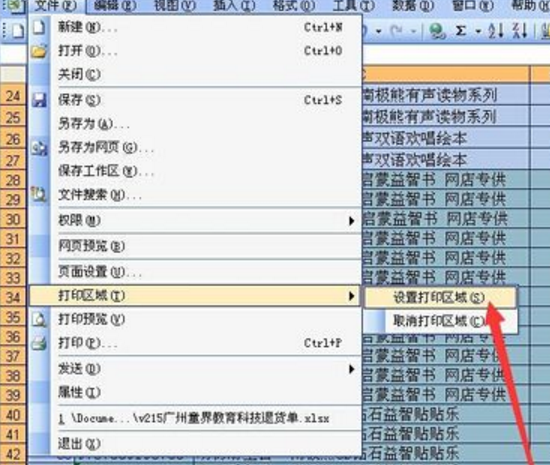This screenshot has width=550, height=465.
Task: Click the open folder icon beside 打开
Action: pyautogui.click(x=39, y=51)
